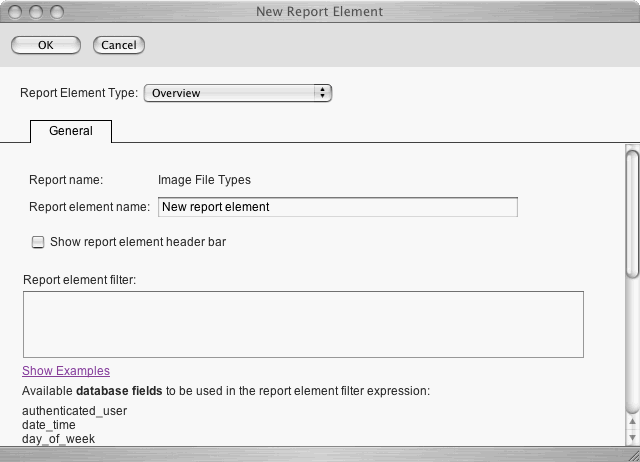Click inside the Report element filter box
This screenshot has width=640, height=462.
click(x=303, y=324)
